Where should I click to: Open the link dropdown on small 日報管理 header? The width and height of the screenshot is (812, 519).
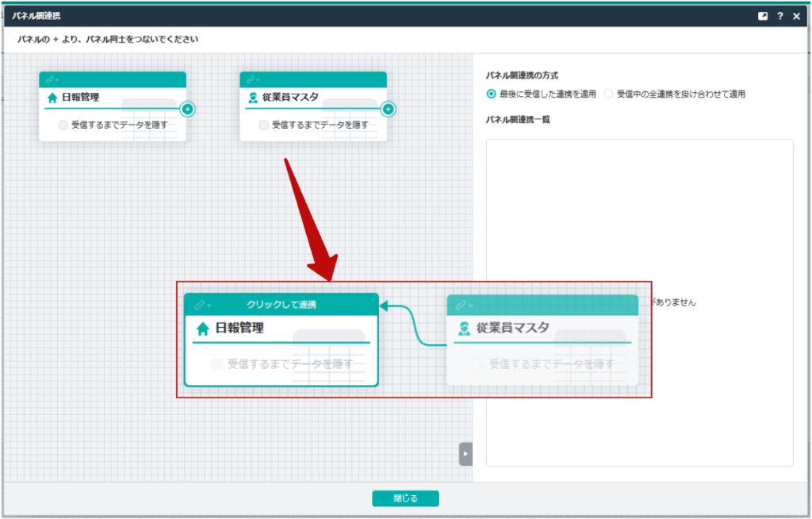(52, 79)
